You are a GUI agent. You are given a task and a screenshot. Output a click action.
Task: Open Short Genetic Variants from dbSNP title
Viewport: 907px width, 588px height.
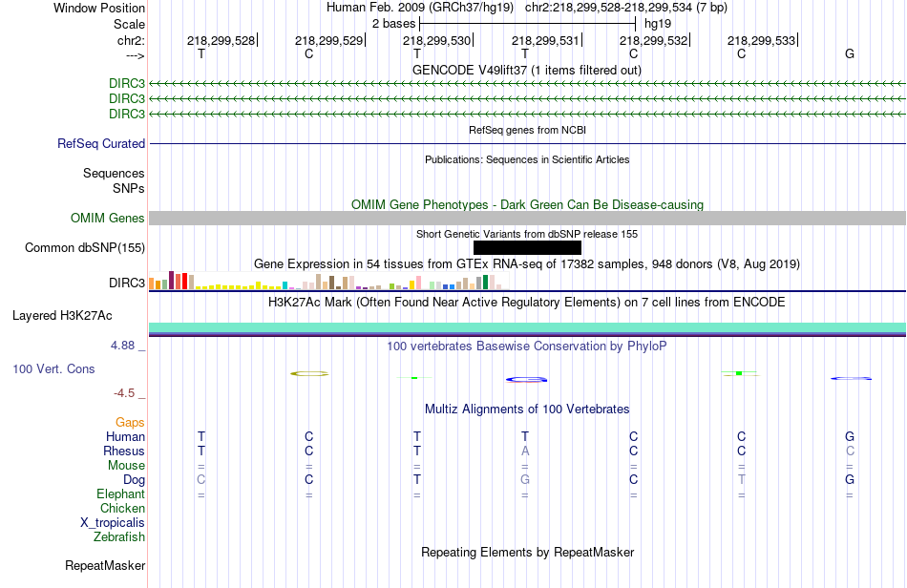527,234
